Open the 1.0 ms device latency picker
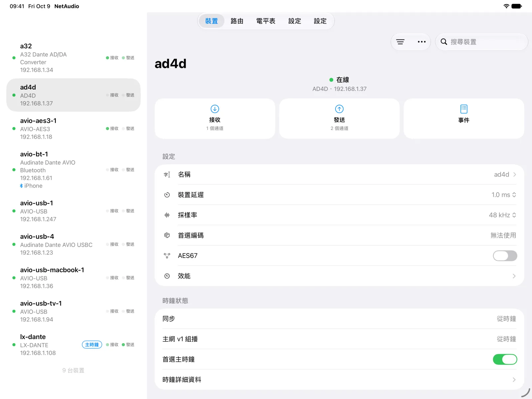 point(504,195)
